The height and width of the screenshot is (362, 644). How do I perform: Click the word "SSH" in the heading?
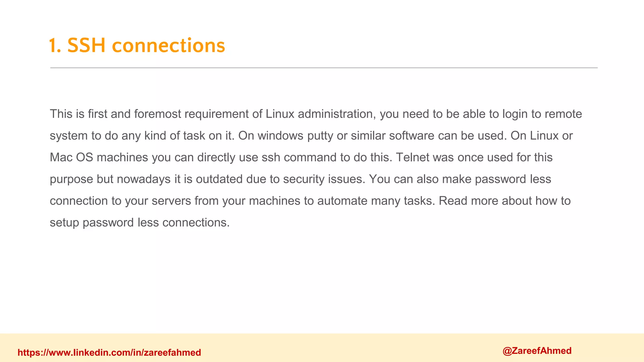86,45
